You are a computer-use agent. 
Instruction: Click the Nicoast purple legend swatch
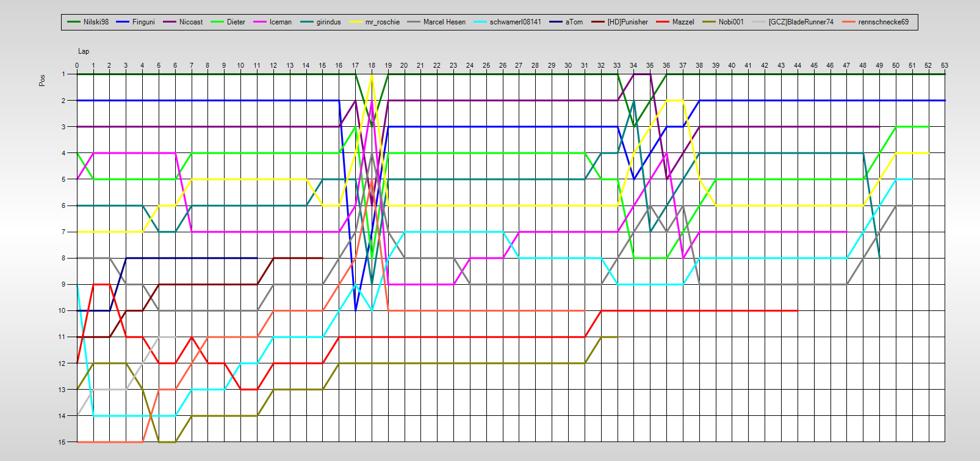[x=170, y=22]
